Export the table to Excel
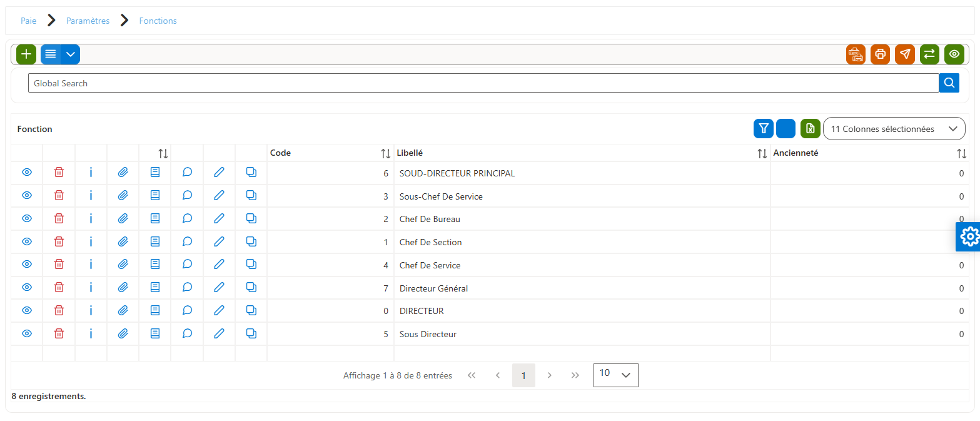Image resolution: width=980 pixels, height=421 pixels. 810,129
